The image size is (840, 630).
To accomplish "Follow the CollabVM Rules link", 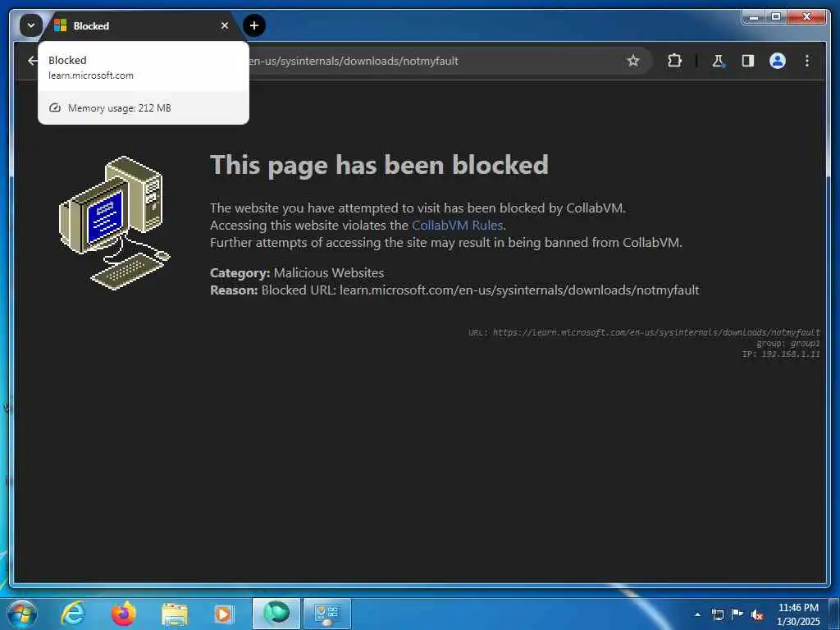I will coord(457,225).
